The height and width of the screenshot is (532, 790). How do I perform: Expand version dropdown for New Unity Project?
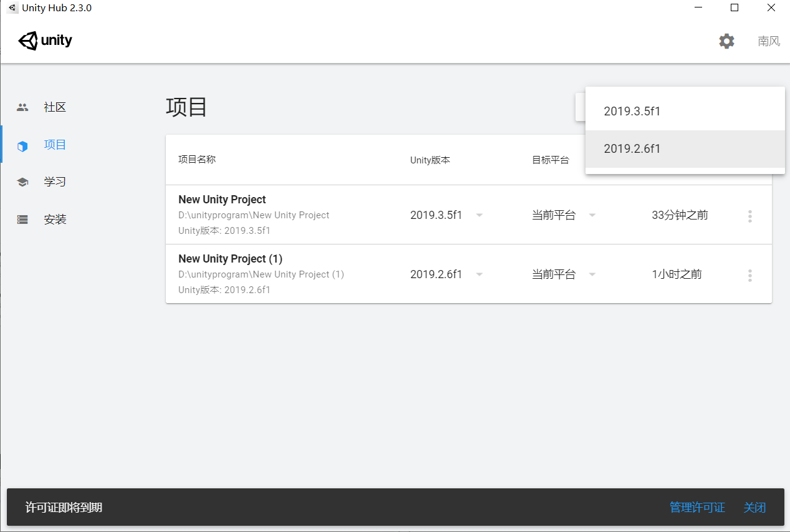pos(479,215)
